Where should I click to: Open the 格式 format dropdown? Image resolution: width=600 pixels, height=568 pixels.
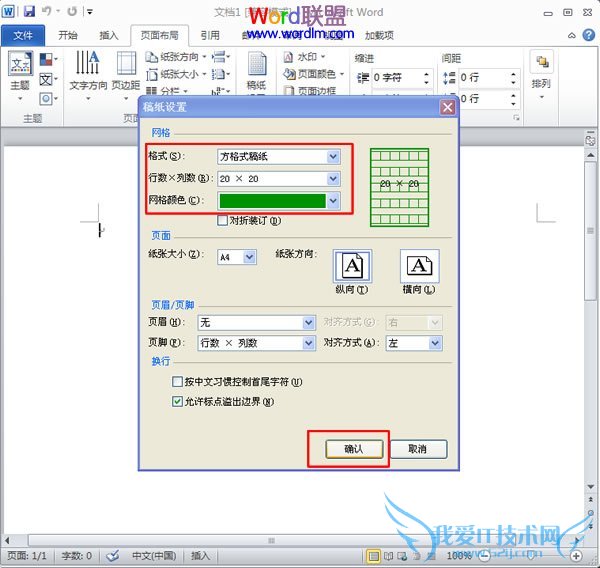333,157
